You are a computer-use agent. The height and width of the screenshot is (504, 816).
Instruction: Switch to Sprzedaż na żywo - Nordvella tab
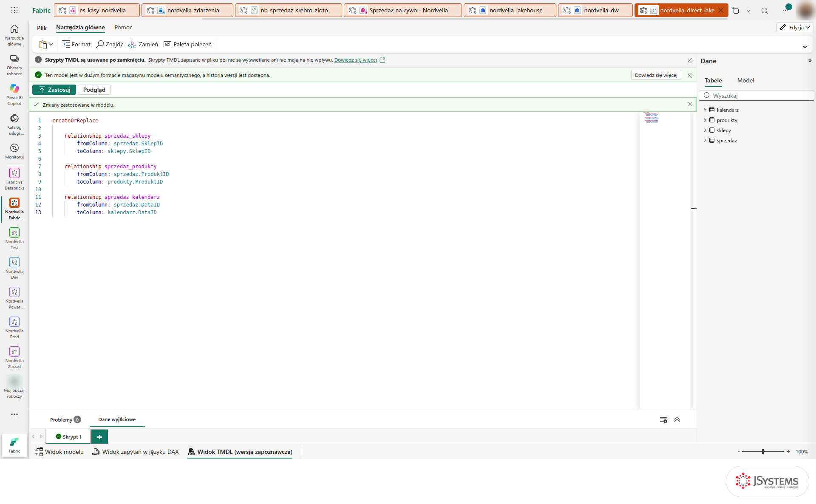tap(403, 10)
